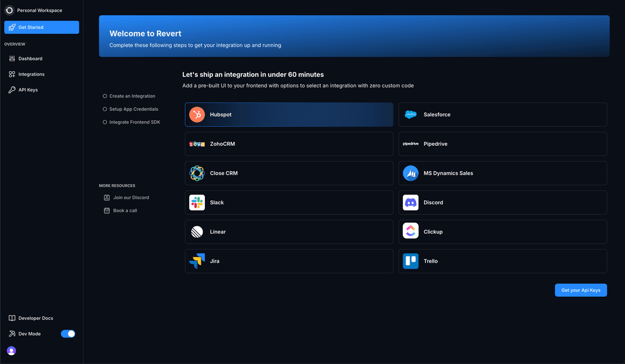Viewport: 625px width, 364px height.
Task: Choose the MS Dynamics Sales card
Action: click(x=503, y=173)
